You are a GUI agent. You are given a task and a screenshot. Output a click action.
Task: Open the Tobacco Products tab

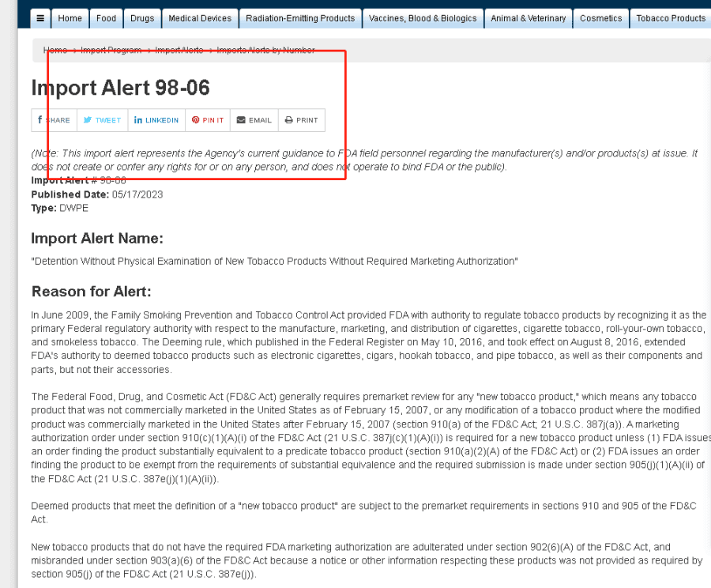[x=671, y=18]
